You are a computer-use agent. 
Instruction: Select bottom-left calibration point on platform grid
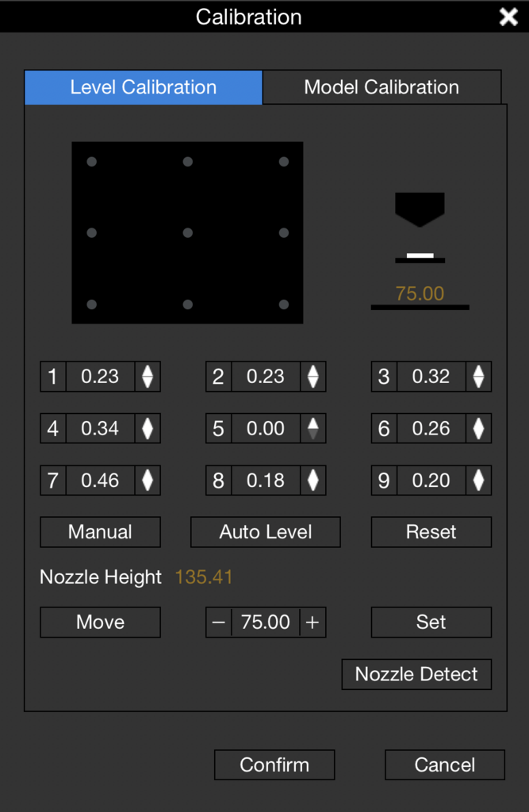tap(92, 304)
